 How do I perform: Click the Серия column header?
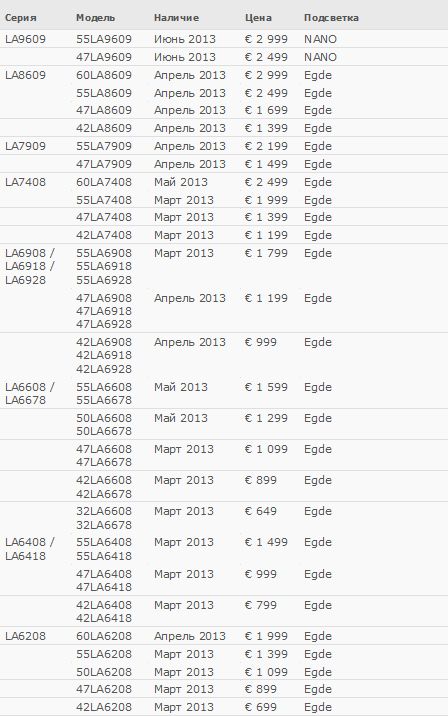21,18
